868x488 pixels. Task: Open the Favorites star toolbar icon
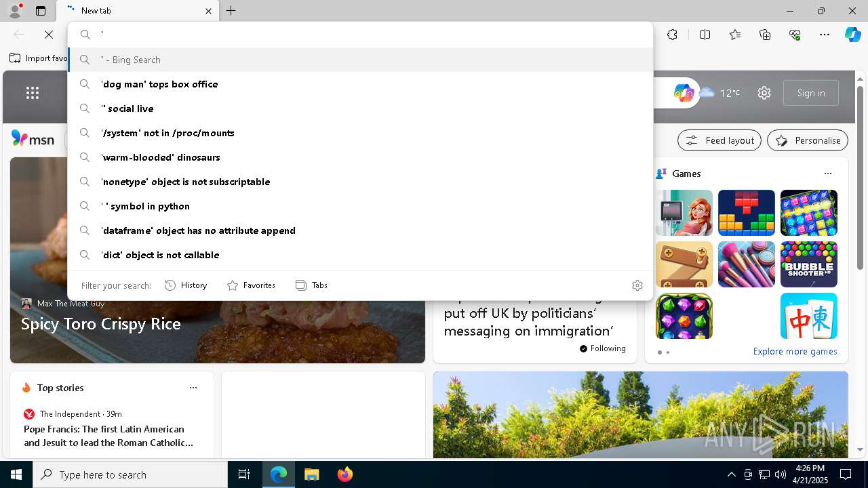(x=735, y=35)
